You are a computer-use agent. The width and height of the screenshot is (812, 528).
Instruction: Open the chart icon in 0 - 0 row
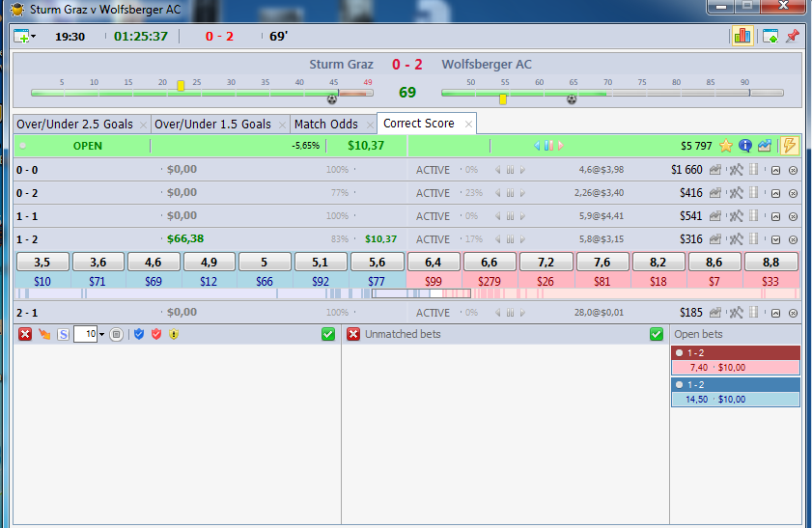(x=715, y=170)
